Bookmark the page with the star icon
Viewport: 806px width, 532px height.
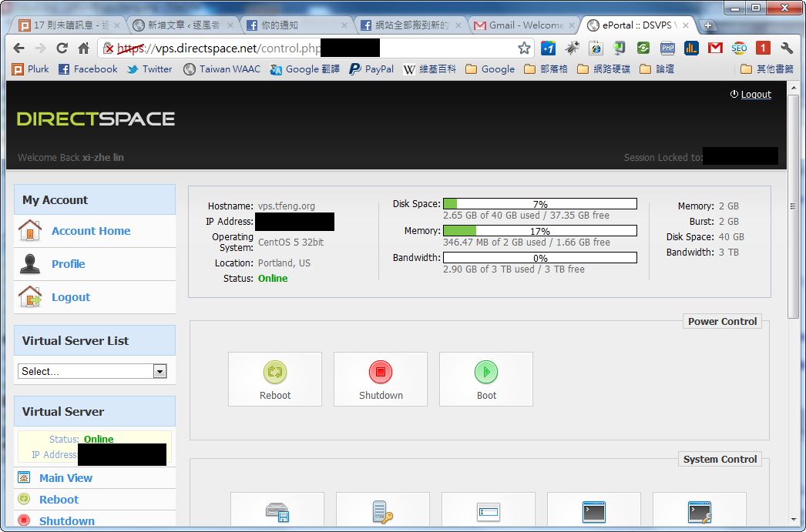pyautogui.click(x=524, y=49)
